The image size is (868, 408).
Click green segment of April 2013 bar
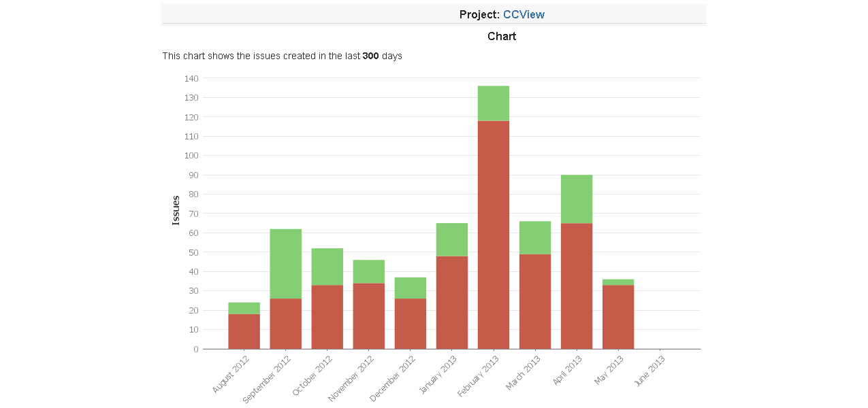click(576, 199)
